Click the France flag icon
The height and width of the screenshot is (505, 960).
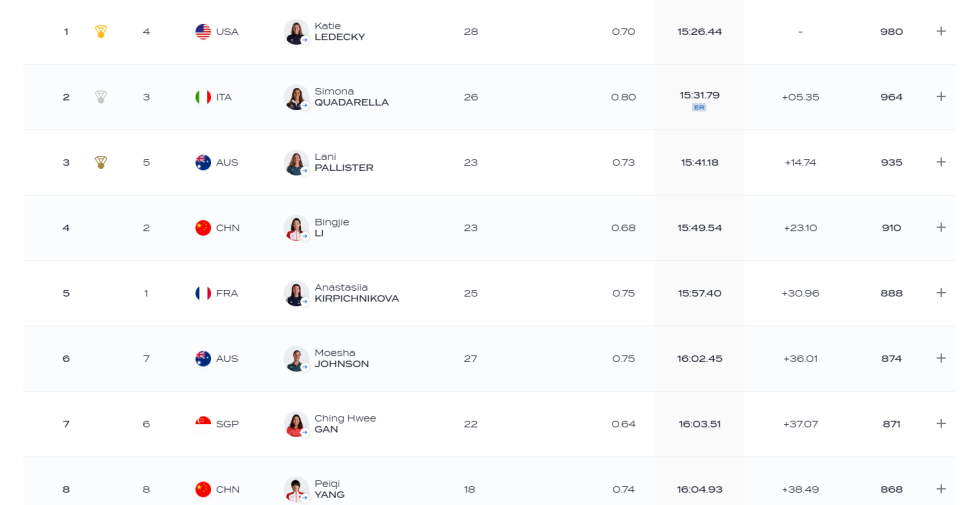click(x=203, y=293)
